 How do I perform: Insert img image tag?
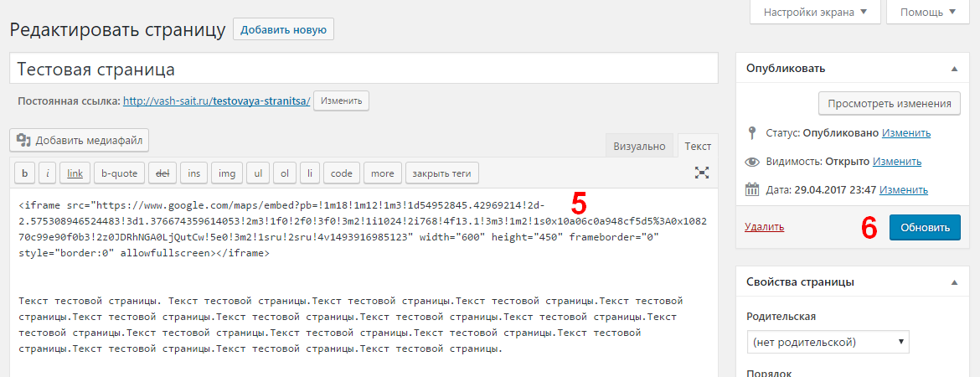226,173
